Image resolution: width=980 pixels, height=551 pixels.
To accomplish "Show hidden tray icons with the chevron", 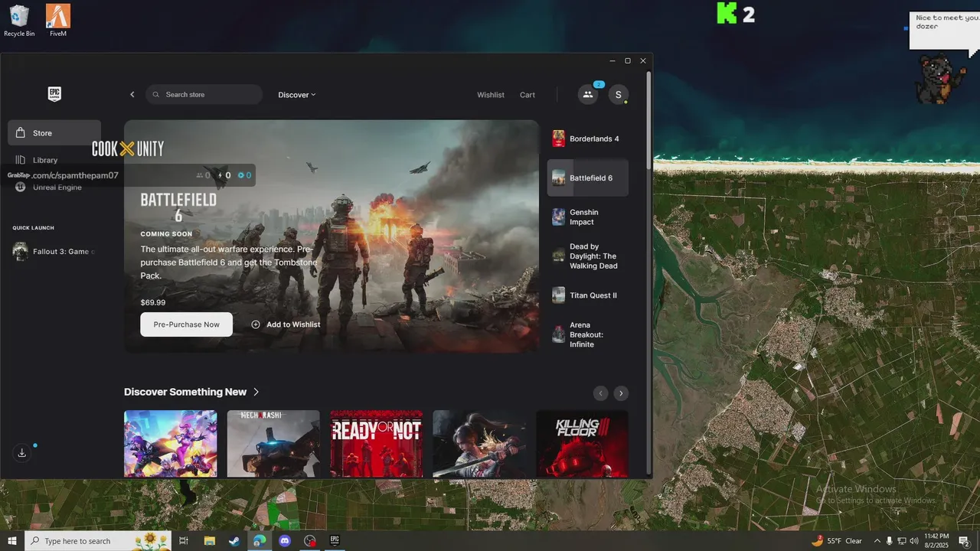I will click(x=877, y=541).
